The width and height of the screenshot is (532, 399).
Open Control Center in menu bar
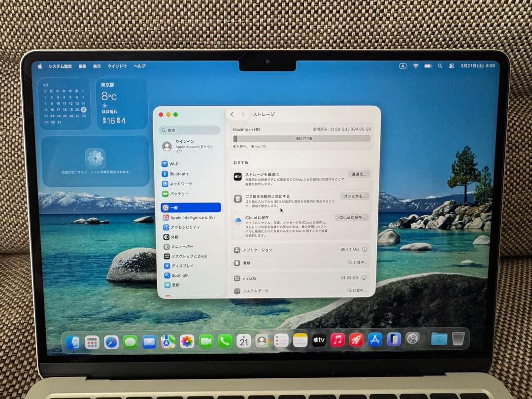pos(452,66)
